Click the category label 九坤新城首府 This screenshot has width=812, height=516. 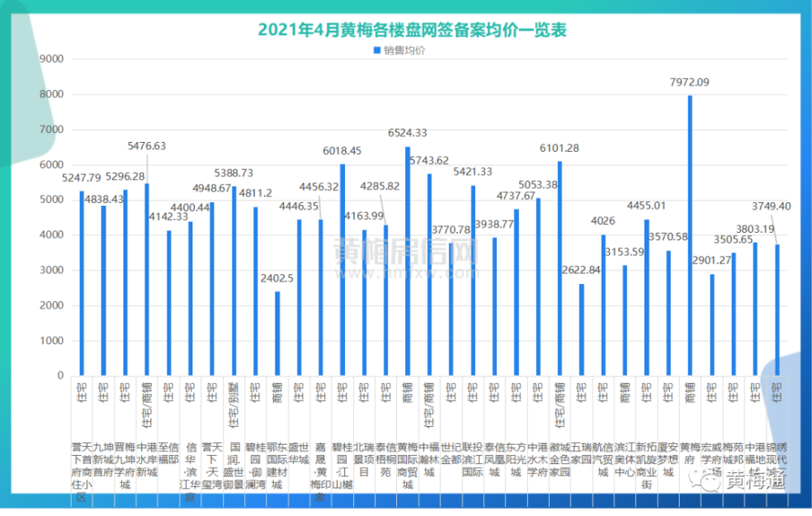pyautogui.click(x=104, y=460)
